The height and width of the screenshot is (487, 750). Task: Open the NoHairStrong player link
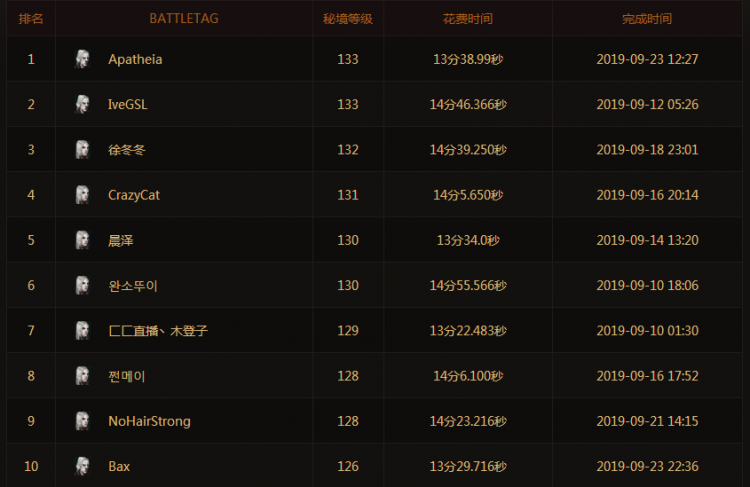pyautogui.click(x=149, y=421)
